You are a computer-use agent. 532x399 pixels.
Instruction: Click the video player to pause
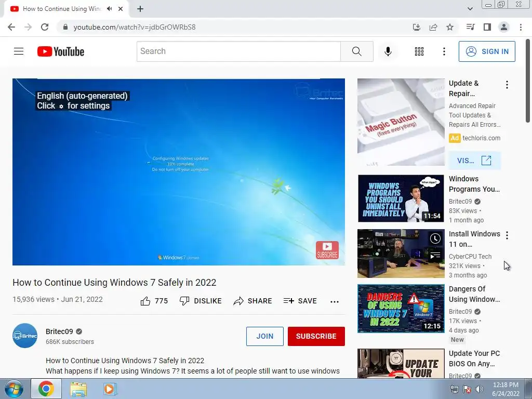179,172
